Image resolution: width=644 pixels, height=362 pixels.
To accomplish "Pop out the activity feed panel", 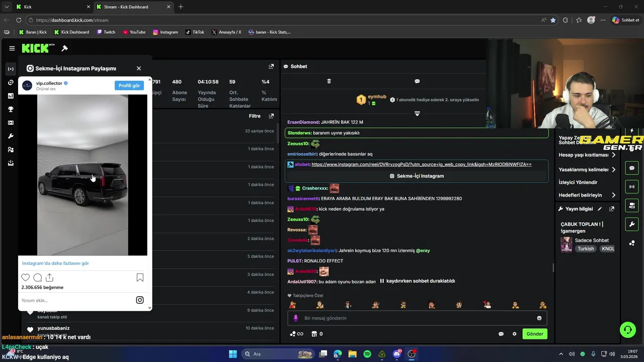I will tap(271, 116).
